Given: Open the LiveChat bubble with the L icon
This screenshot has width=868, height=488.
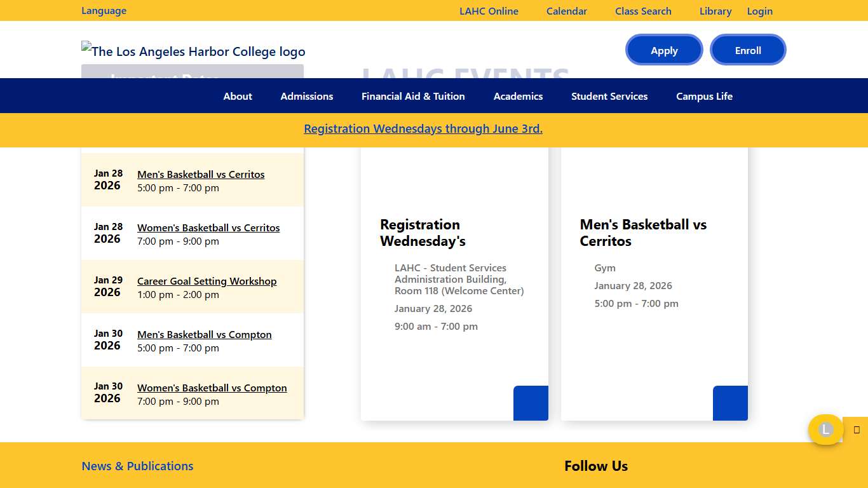Looking at the screenshot, I should click(825, 430).
